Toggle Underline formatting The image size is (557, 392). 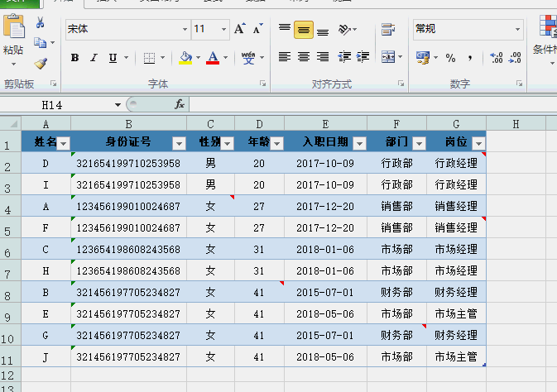[113, 58]
